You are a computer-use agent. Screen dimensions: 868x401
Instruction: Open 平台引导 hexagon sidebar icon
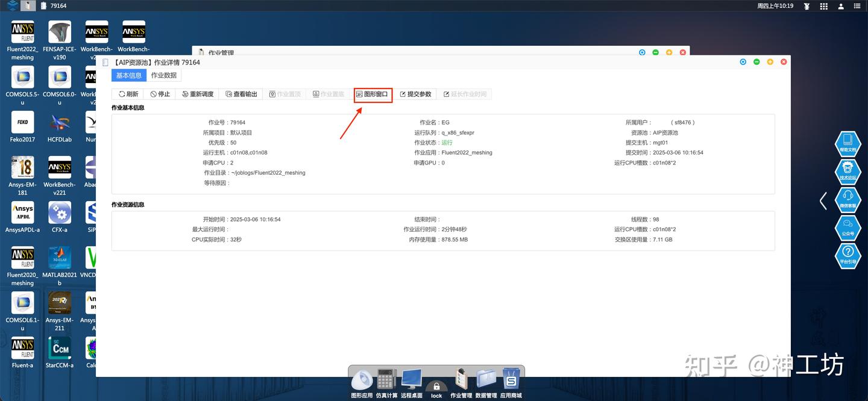pyautogui.click(x=848, y=255)
